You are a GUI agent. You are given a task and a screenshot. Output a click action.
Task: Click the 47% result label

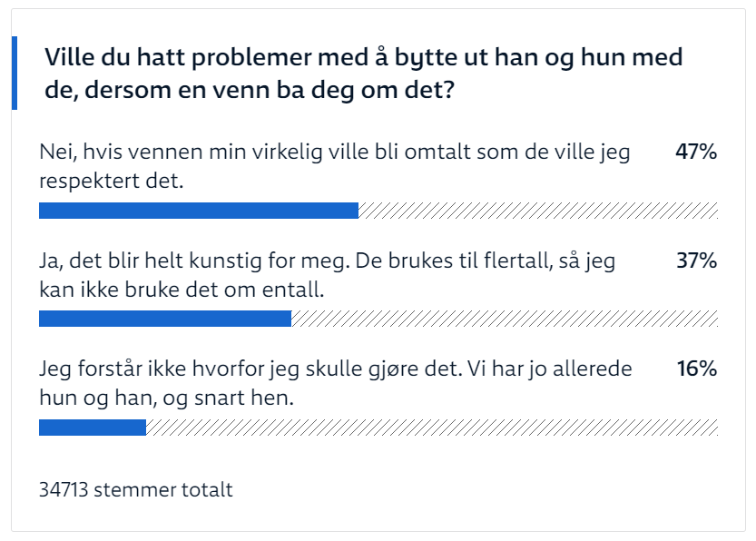point(696,152)
